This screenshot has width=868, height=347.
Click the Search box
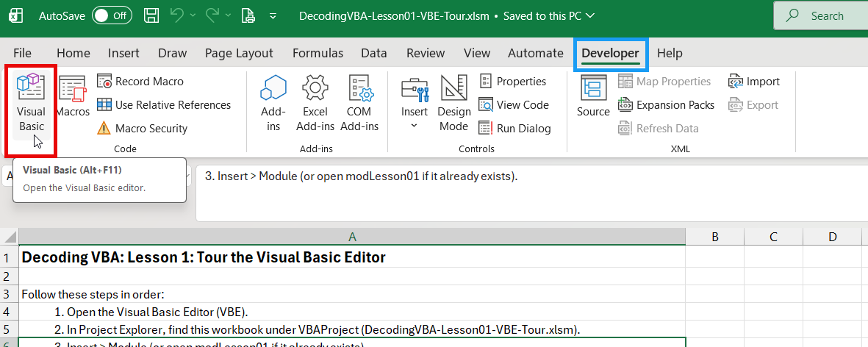click(x=820, y=15)
